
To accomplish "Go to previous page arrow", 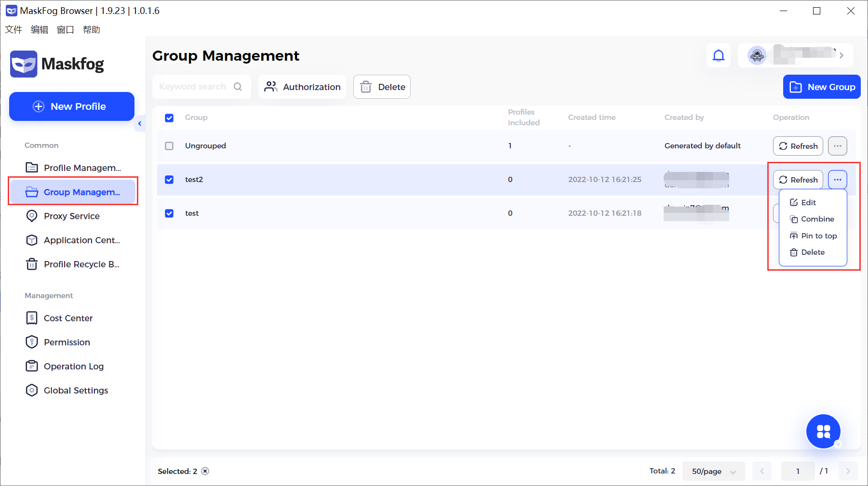I will pyautogui.click(x=762, y=471).
